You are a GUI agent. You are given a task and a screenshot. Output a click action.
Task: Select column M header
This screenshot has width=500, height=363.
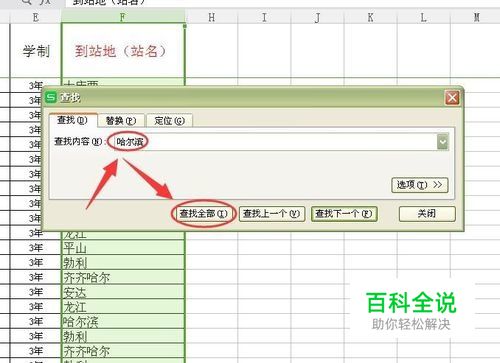click(x=476, y=17)
